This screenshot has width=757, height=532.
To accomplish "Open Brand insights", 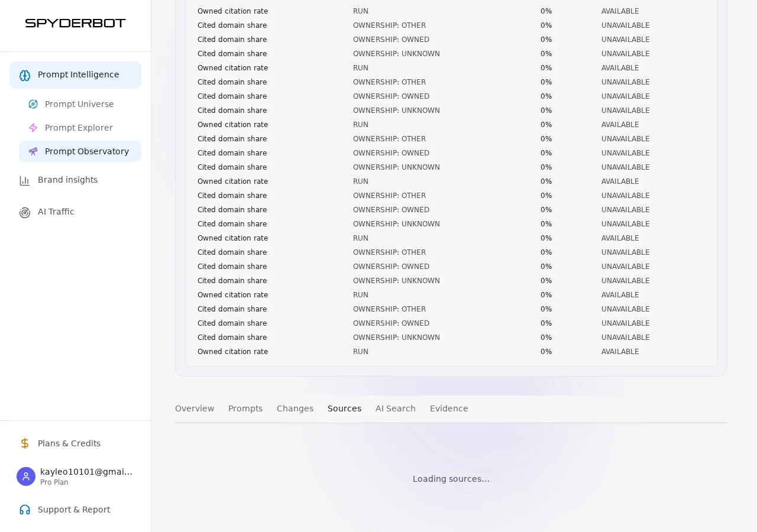I will click(75, 180).
